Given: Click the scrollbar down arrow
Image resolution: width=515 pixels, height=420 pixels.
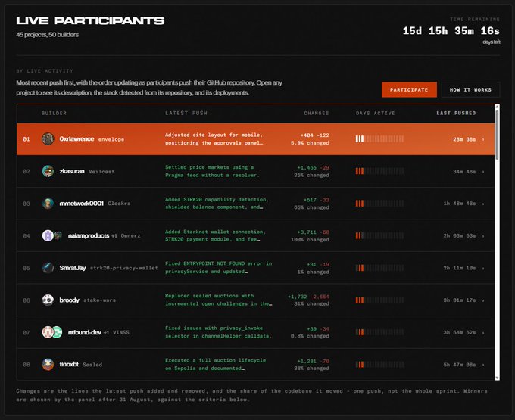Looking at the screenshot, I should 497,378.
